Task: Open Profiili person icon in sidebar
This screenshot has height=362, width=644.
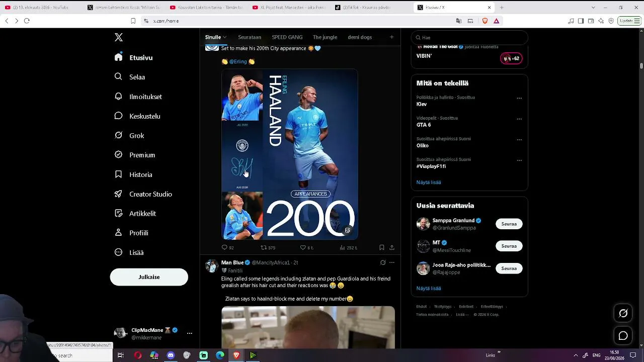Action: [x=118, y=233]
